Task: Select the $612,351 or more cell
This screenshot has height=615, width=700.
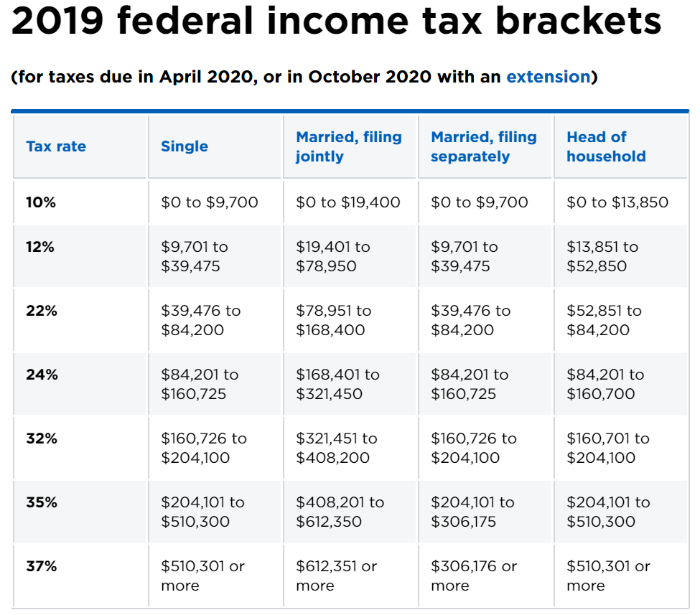Action: coord(336,576)
